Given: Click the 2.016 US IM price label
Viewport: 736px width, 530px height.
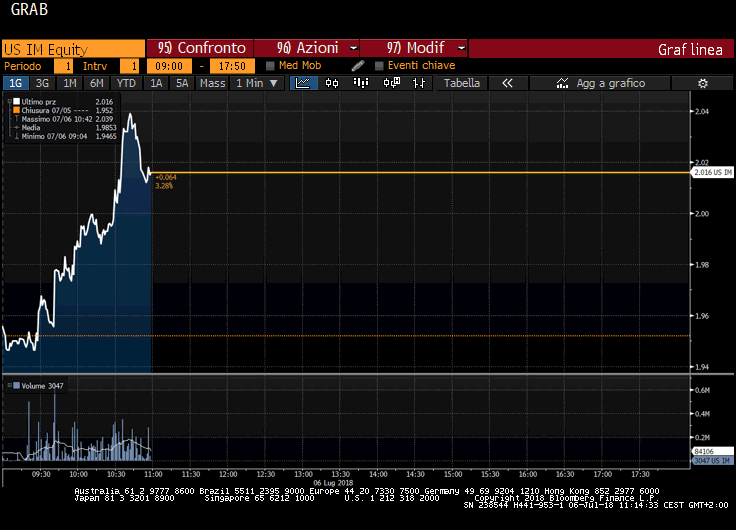Looking at the screenshot, I should point(713,172).
